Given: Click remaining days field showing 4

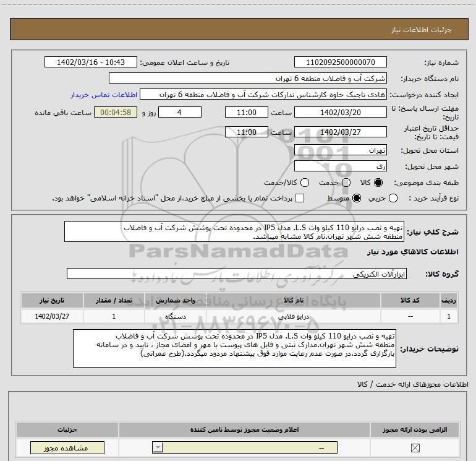Looking at the screenshot, I should click(180, 113).
